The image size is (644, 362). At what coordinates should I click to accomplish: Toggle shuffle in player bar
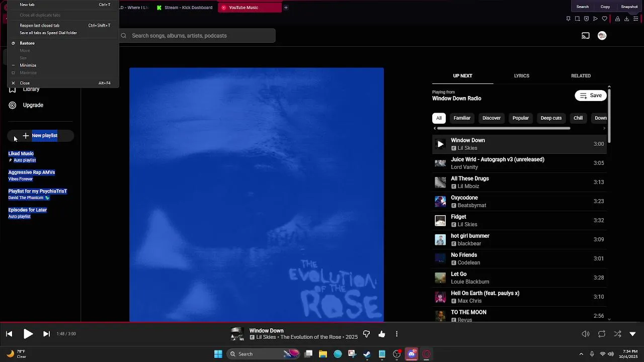click(617, 334)
